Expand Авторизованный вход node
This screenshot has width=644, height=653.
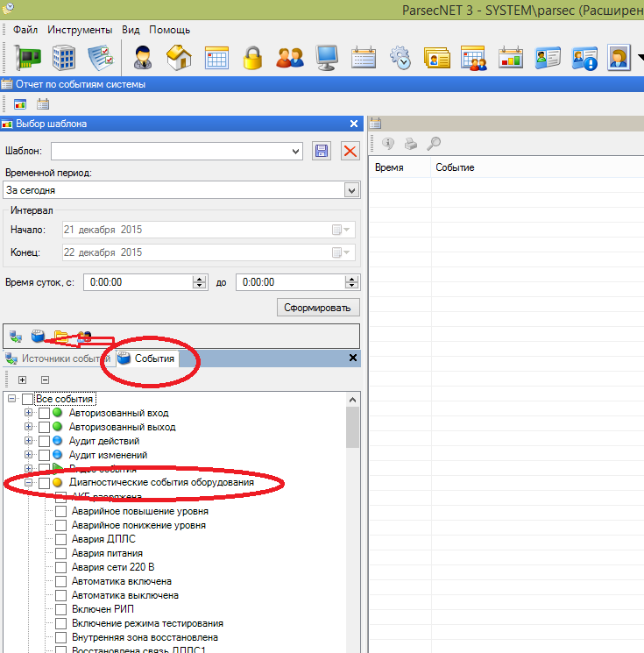tap(28, 413)
